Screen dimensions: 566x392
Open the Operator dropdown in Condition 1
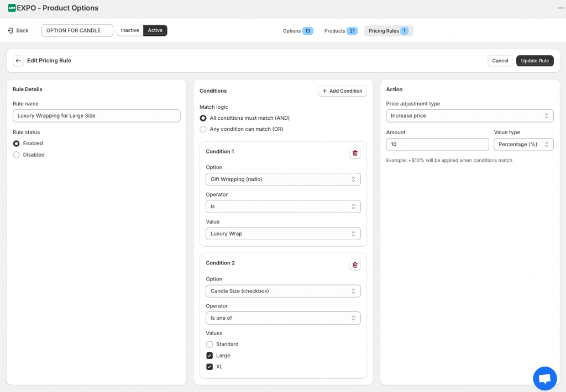(283, 206)
